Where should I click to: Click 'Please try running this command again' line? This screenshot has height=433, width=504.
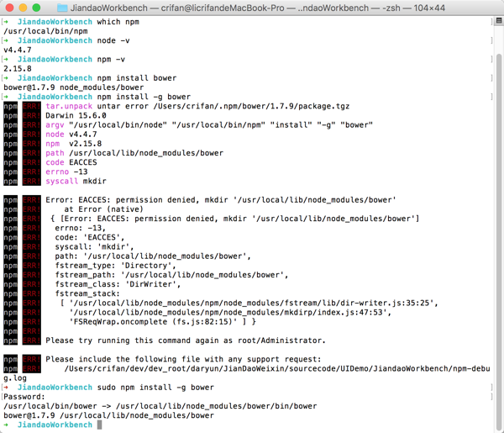[x=186, y=341]
